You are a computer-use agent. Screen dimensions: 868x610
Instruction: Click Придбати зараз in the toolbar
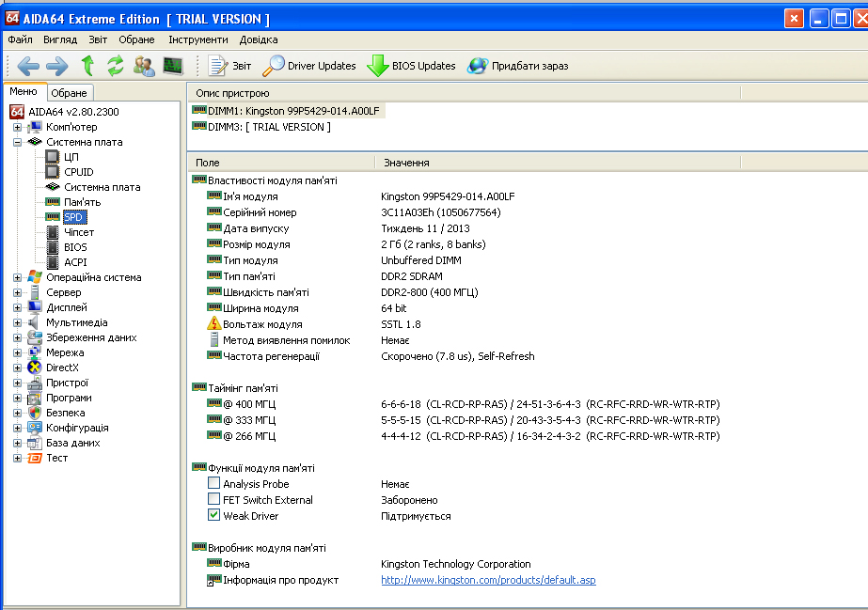(x=517, y=66)
